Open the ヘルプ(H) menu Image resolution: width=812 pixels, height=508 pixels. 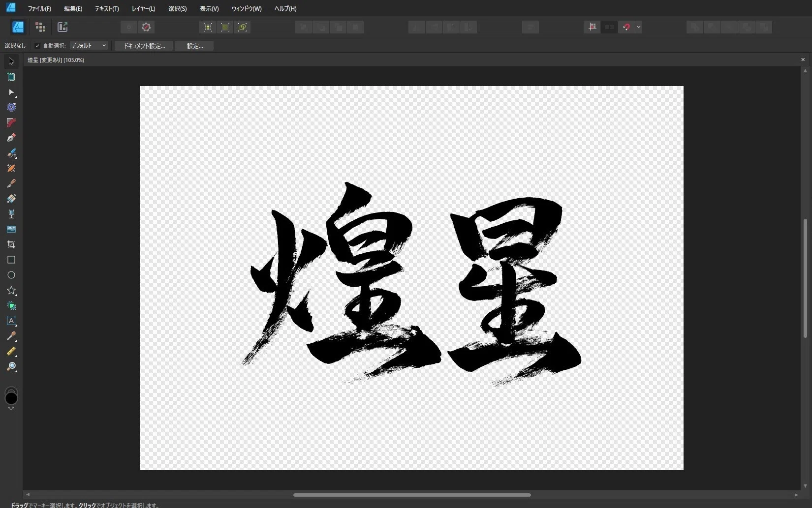point(285,8)
